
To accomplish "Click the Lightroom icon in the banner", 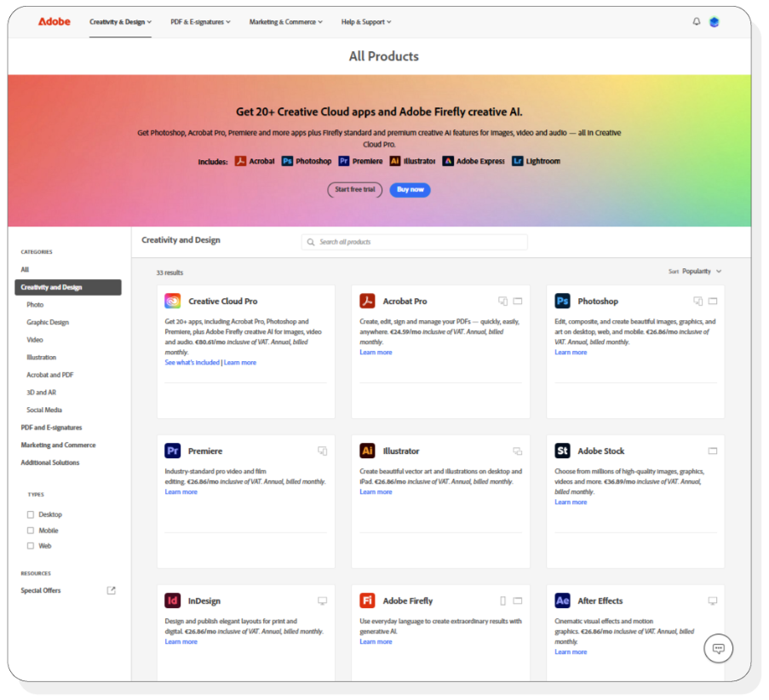I will coord(517,160).
